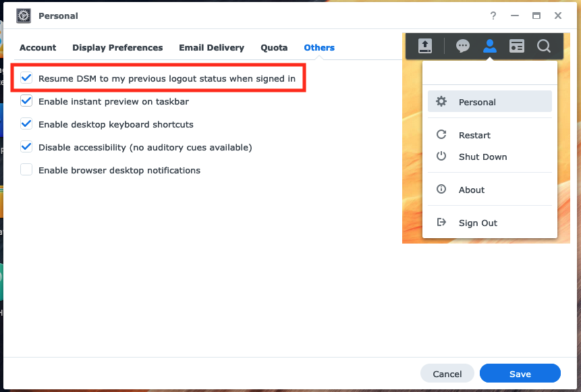Go to the Email Delivery tab
581x392 pixels.
[x=211, y=48]
